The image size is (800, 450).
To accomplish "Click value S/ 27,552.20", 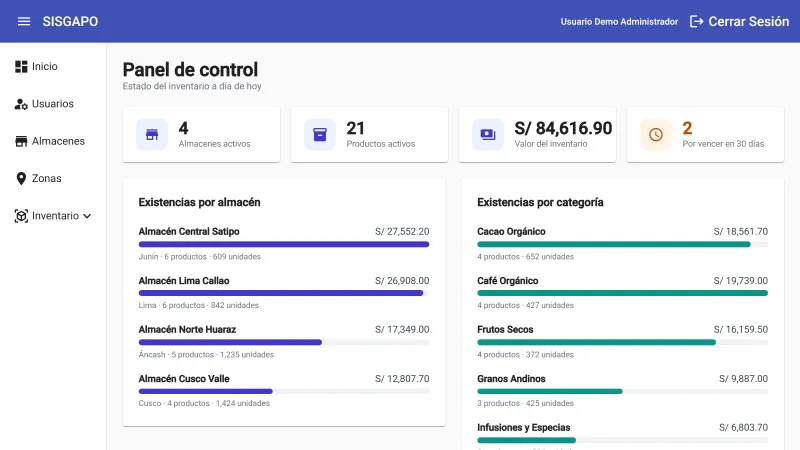I will tap(402, 232).
